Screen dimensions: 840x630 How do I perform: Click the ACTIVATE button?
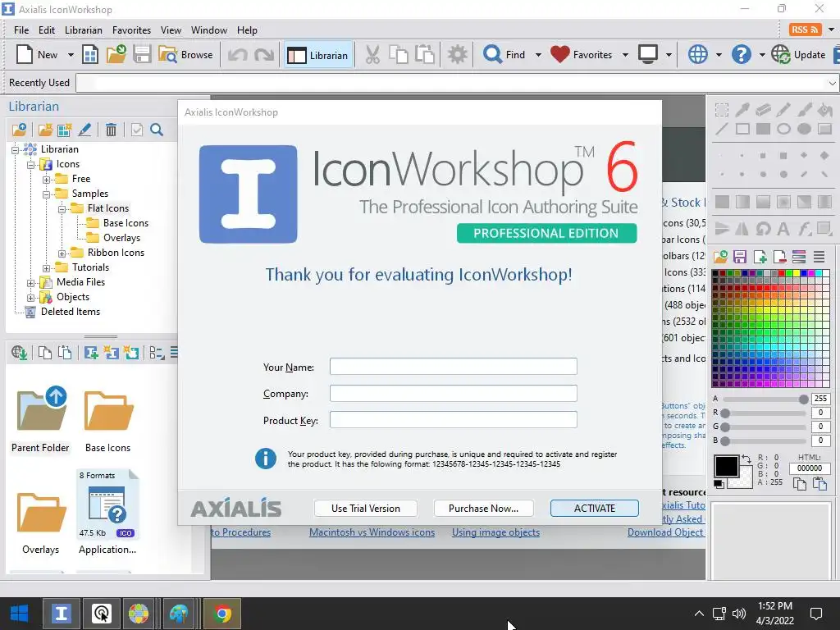click(595, 509)
